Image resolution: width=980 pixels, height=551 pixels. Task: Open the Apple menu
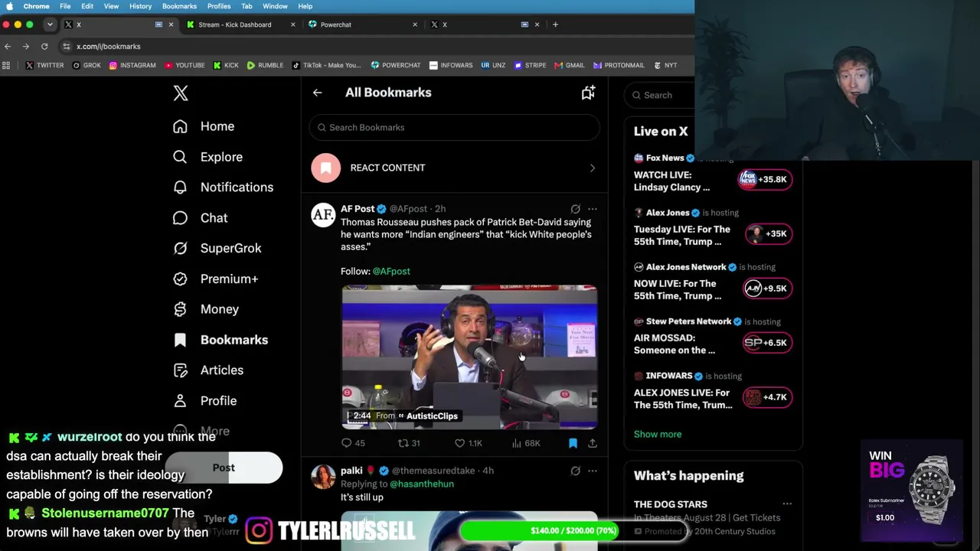click(9, 6)
